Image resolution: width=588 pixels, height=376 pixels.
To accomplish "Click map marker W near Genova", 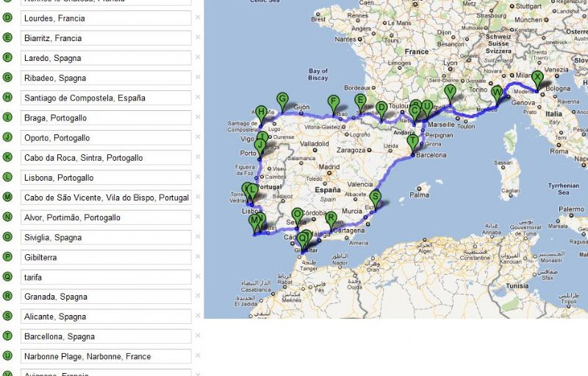I will click(498, 93).
